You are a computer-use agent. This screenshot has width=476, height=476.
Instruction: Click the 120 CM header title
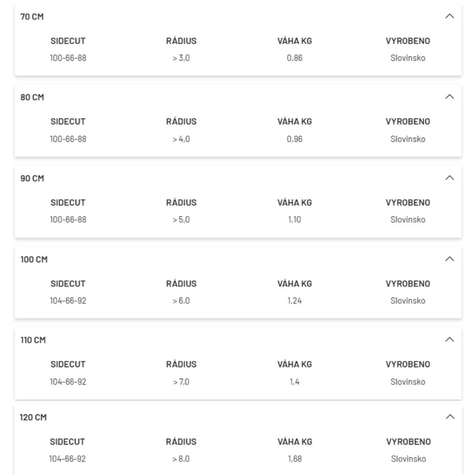point(33,418)
